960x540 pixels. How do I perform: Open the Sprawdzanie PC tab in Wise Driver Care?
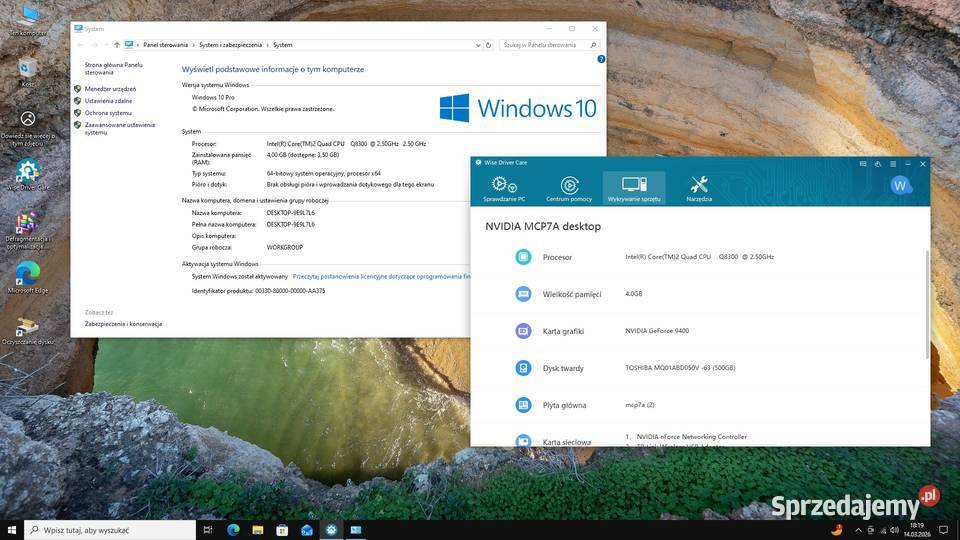click(504, 189)
